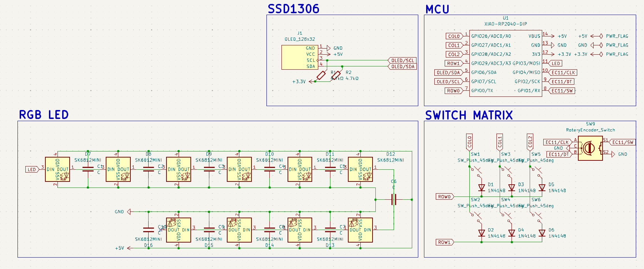Screen dimensions: 644x269
Task: Click the GPIO26/ADC0/A0 pin name
Action: (x=491, y=36)
